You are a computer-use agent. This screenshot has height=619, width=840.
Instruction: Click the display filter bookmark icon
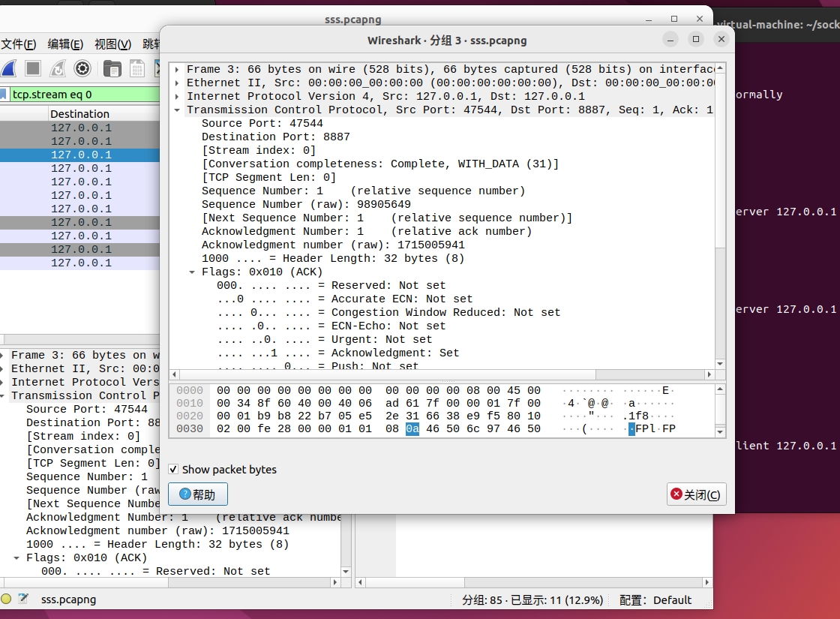[x=4, y=95]
